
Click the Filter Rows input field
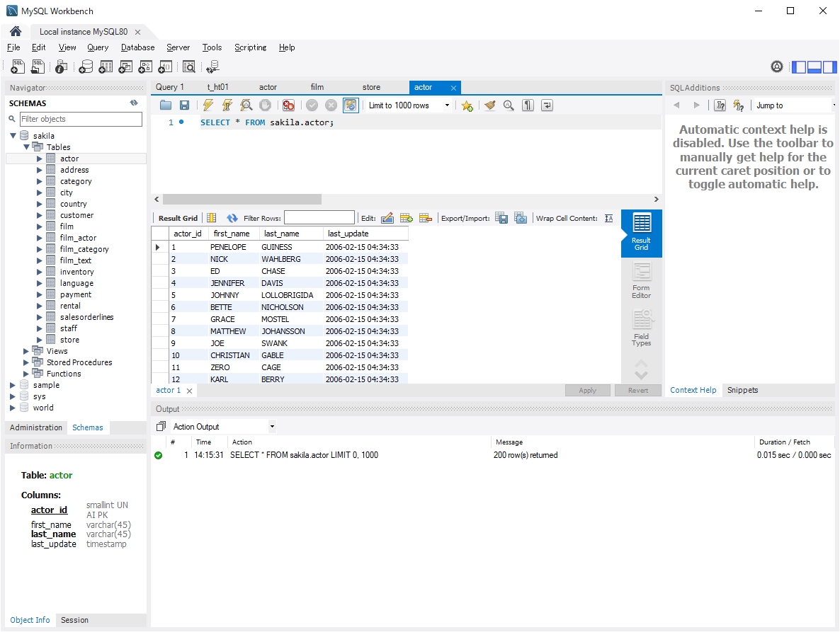pos(319,217)
